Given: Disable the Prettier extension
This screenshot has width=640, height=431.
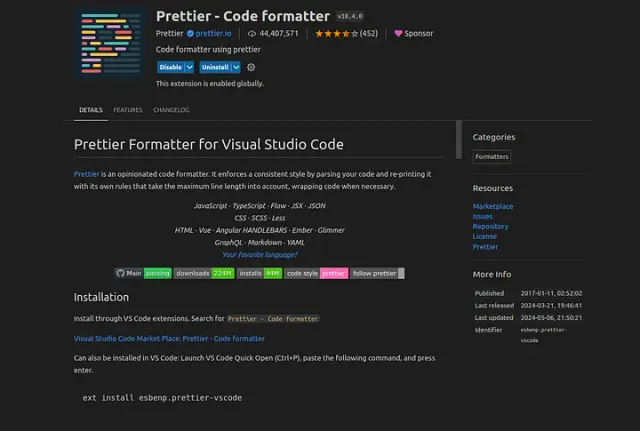Looking at the screenshot, I should (171, 67).
